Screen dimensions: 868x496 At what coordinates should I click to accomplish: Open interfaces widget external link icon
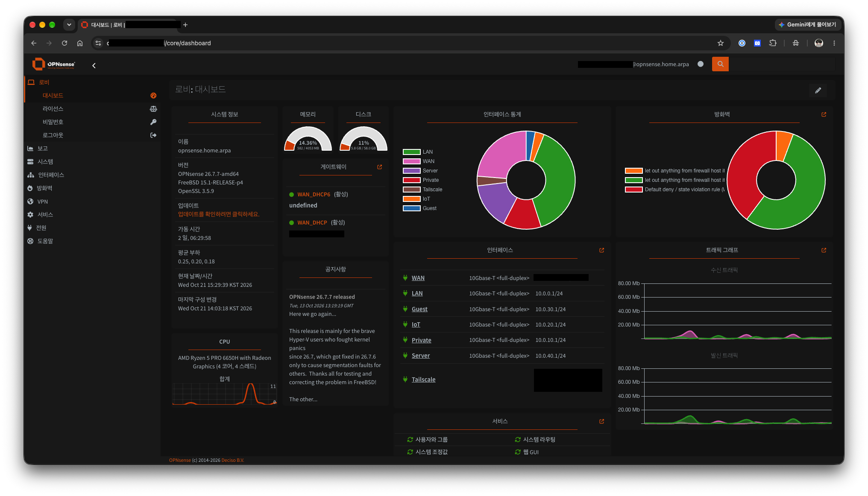(601, 250)
